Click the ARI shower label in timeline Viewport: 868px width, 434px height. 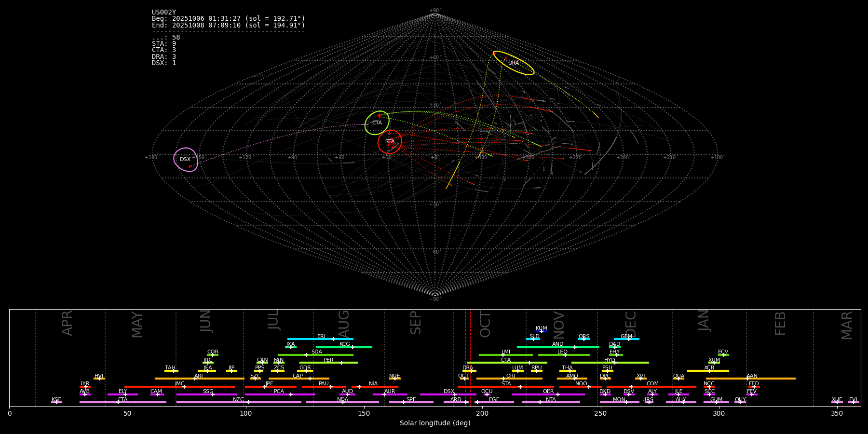click(x=199, y=376)
